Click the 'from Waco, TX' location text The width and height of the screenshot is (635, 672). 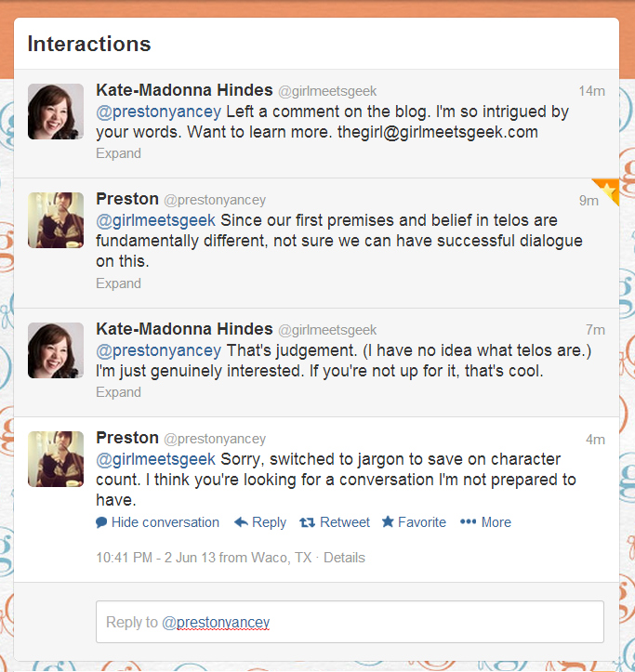point(265,558)
